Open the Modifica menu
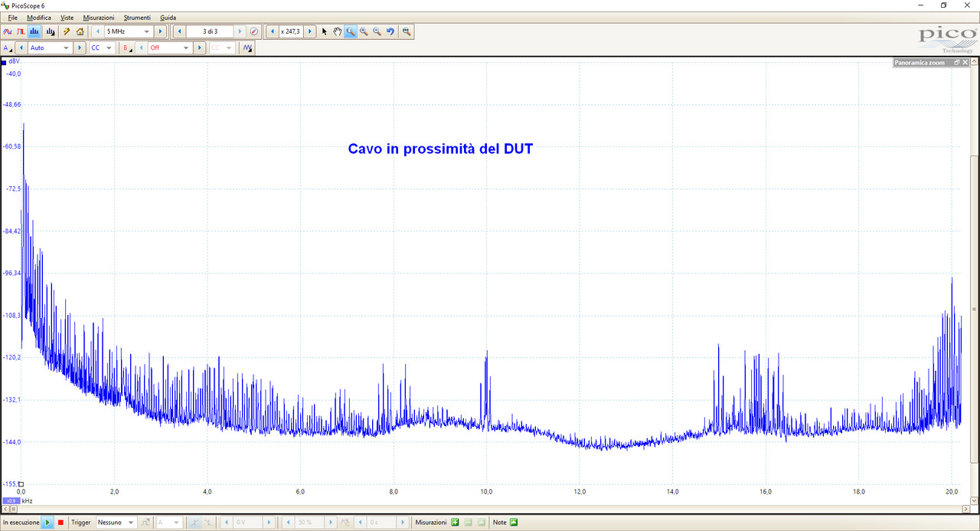Image resolution: width=980 pixels, height=531 pixels. pyautogui.click(x=39, y=17)
